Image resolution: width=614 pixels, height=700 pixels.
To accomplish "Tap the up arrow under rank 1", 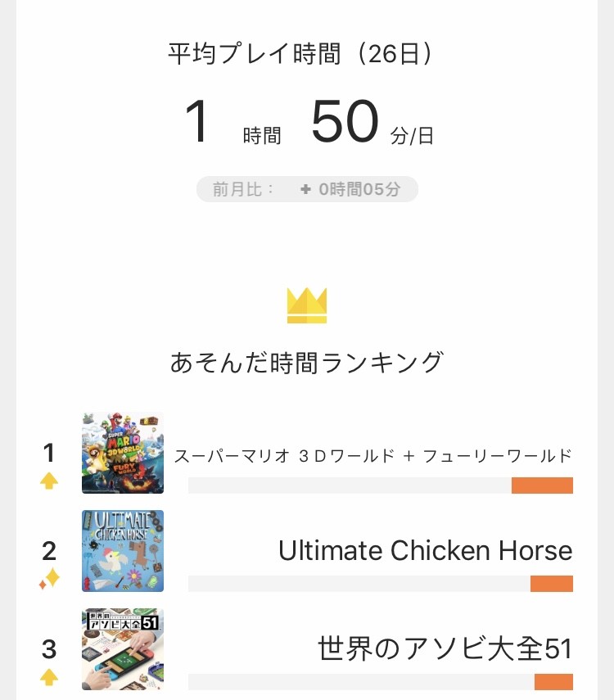I will pos(49,481).
